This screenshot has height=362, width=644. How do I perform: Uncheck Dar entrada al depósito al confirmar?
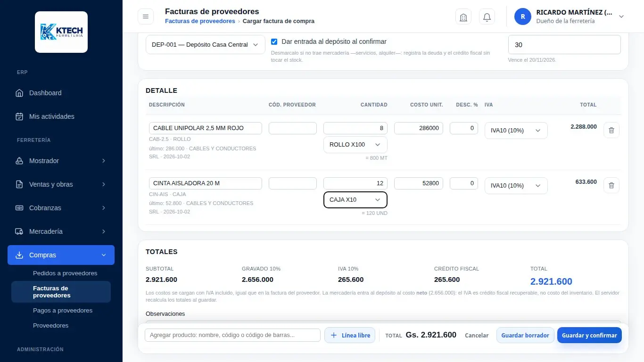pos(274,41)
